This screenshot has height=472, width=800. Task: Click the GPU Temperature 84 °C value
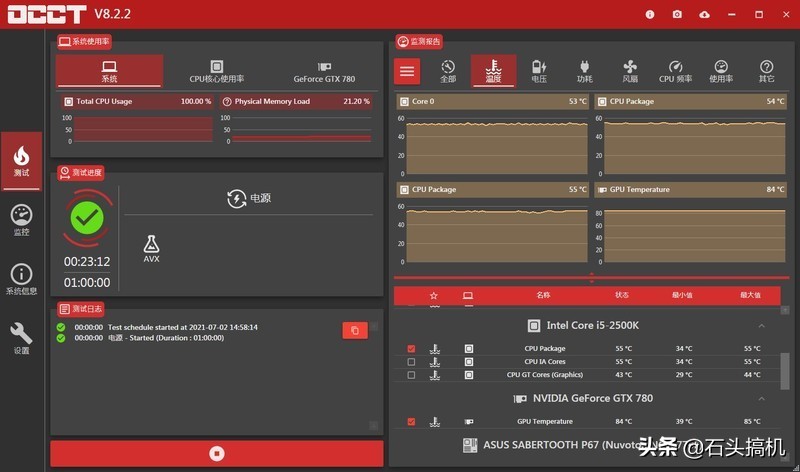623,422
